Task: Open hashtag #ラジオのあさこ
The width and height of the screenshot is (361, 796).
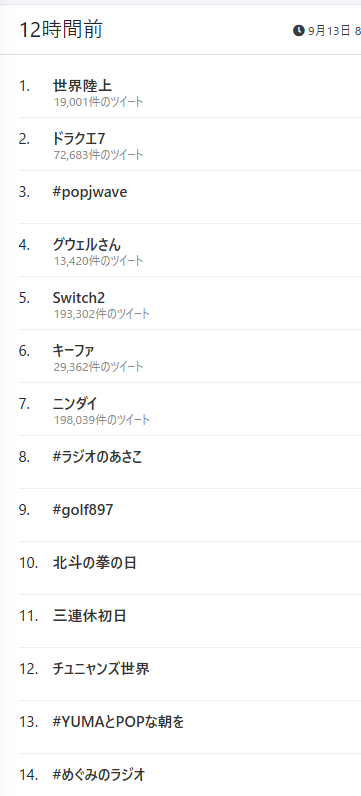Action: click(97, 456)
